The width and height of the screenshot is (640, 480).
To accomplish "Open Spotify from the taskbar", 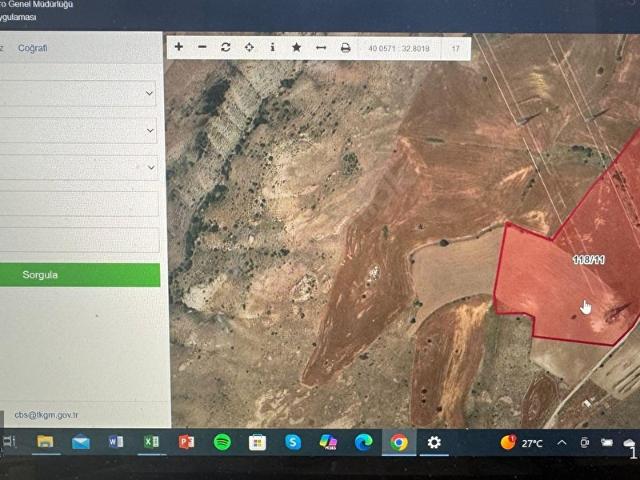I will click(222, 442).
